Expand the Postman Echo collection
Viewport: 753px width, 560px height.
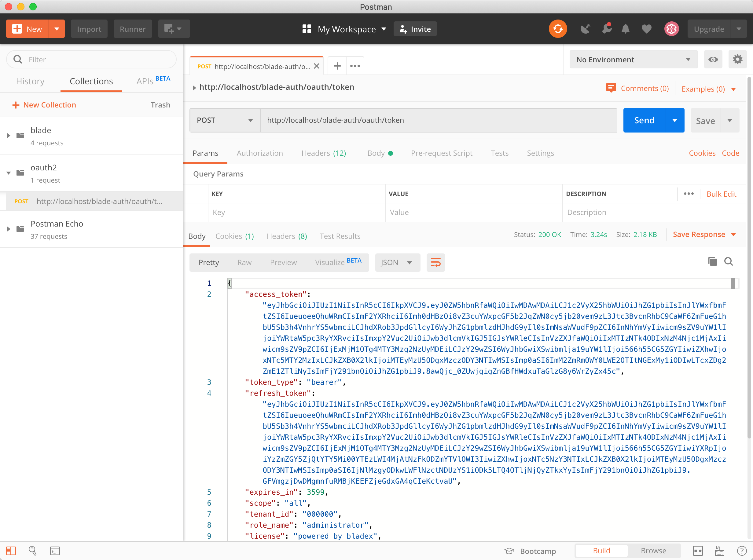(9, 229)
